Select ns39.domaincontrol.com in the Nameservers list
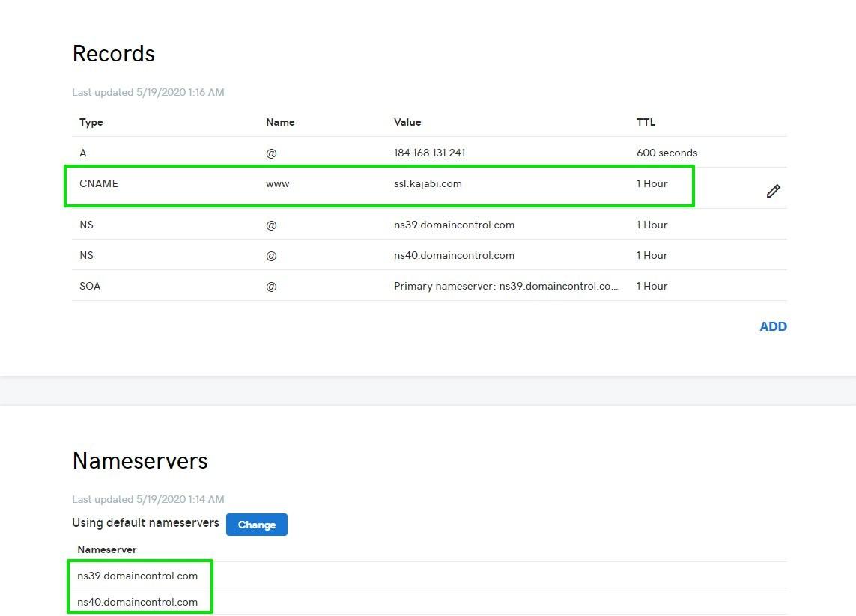This screenshot has height=616, width=856. [x=138, y=576]
